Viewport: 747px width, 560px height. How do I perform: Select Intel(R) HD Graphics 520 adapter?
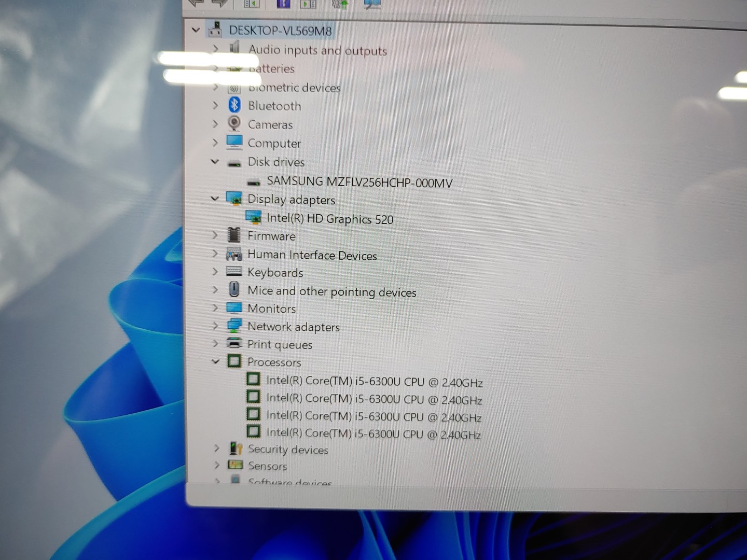[329, 219]
